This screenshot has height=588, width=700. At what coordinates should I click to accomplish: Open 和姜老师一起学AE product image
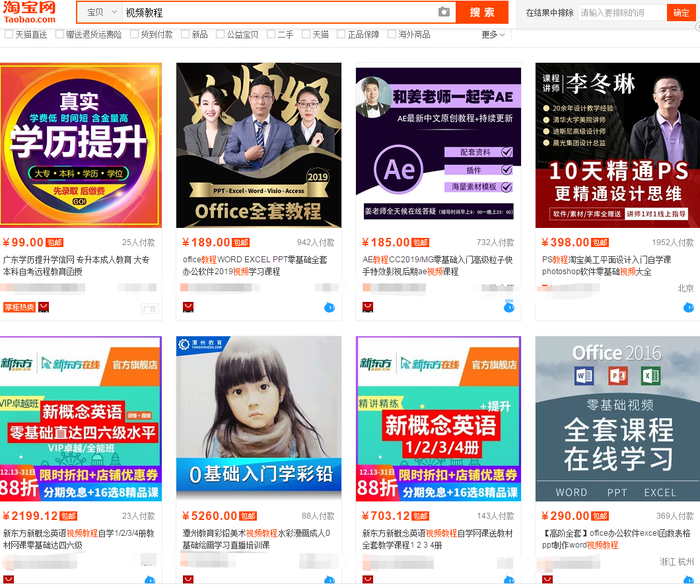coord(438,145)
